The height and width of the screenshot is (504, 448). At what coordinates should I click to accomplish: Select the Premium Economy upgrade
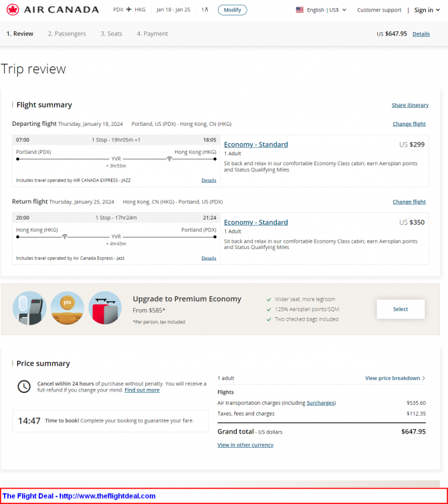401,309
